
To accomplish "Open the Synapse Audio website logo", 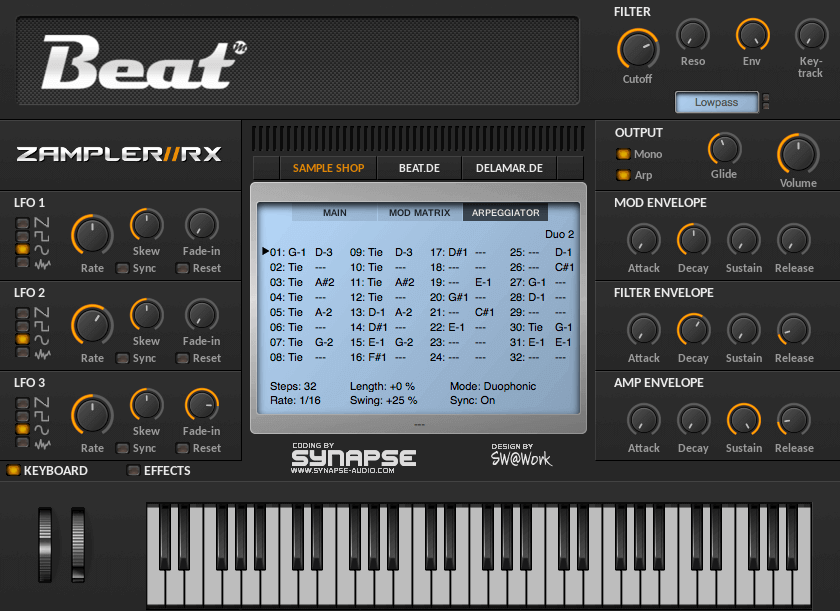I will coord(354,458).
